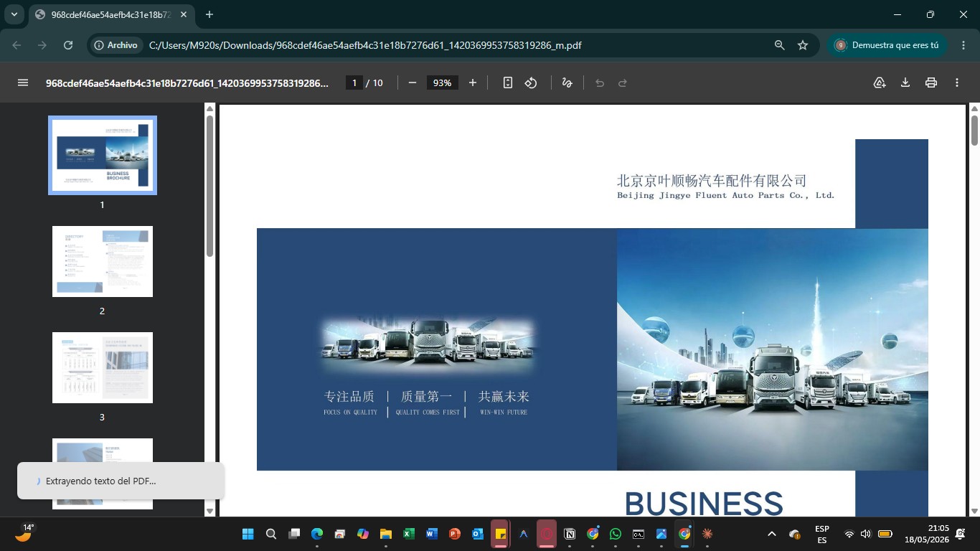This screenshot has width=980, height=551.
Task: Click the weather widget showing 14°
Action: point(24,532)
